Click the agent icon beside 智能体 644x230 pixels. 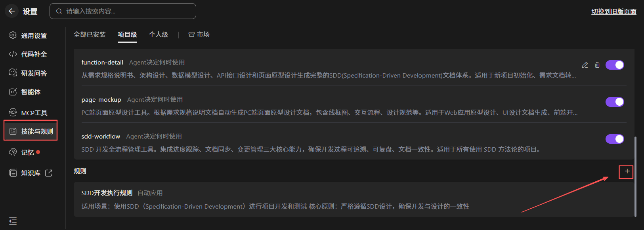pos(13,92)
